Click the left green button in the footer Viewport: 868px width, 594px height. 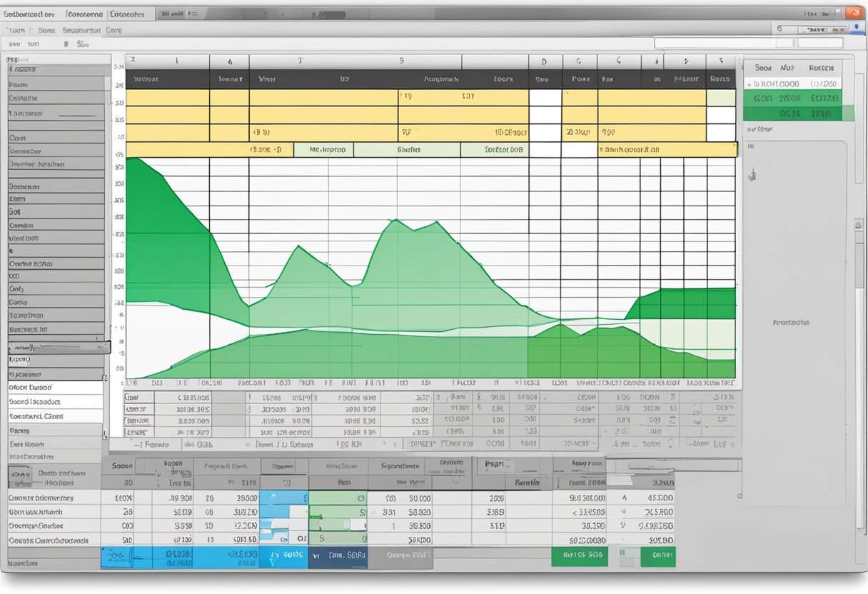point(579,554)
